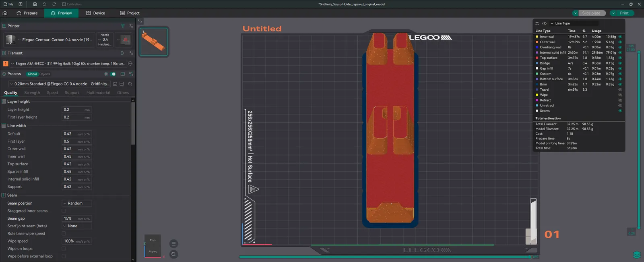
Task: Click the undo arrow icon
Action: tap(44, 4)
